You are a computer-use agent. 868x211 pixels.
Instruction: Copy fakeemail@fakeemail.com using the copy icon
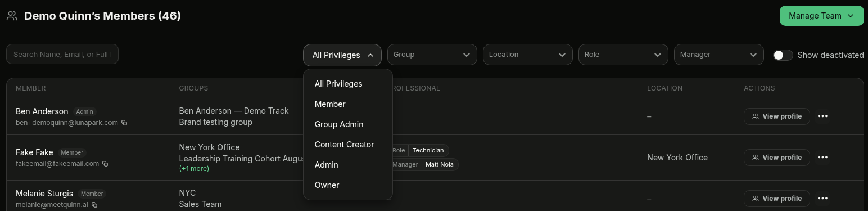click(105, 164)
